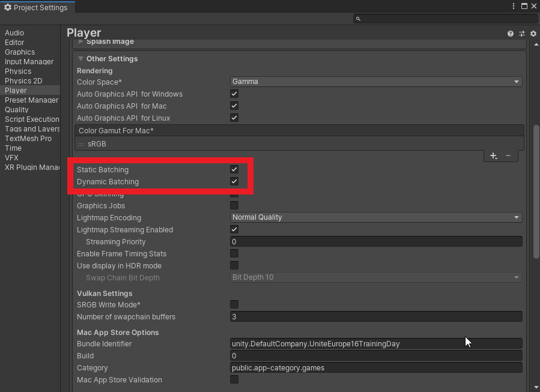The height and width of the screenshot is (392, 540).
Task: Remove color gamut with minus icon
Action: click(x=508, y=155)
